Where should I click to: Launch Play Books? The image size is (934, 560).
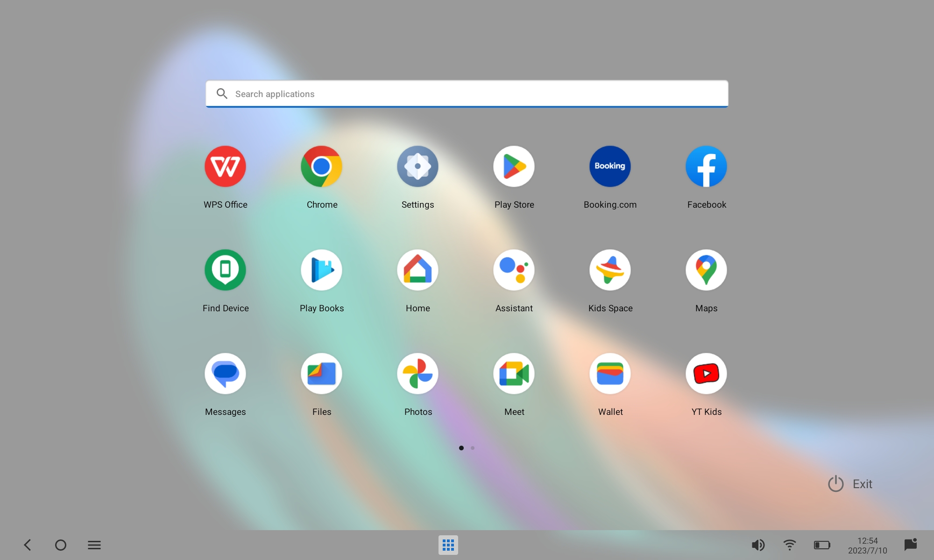tap(321, 270)
